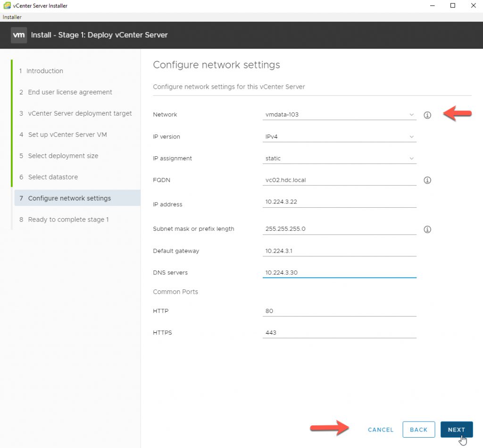This screenshot has height=448, width=483.
Task: Click the header title 'Install - Stage 1: Deploy vCenter Server'
Action: coord(99,35)
